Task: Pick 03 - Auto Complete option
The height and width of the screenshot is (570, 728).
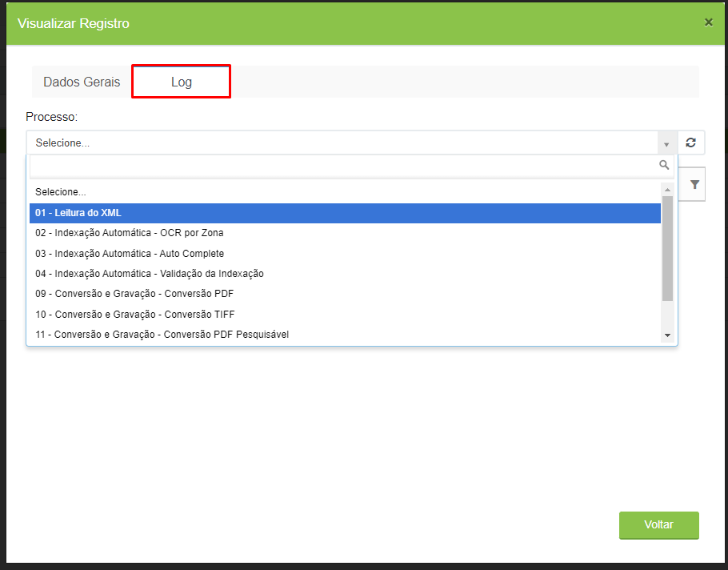Action: [345, 254]
